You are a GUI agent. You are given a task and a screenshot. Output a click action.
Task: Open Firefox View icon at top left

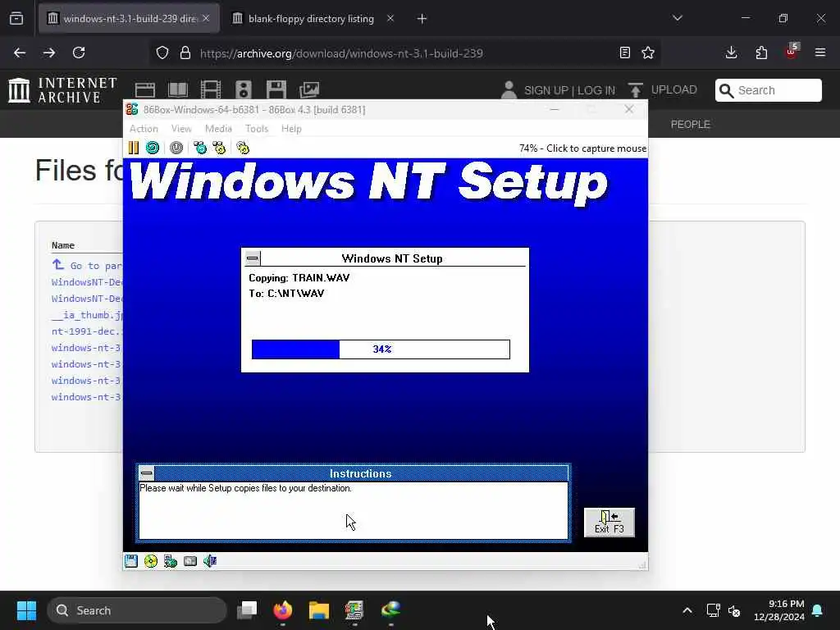click(16, 18)
